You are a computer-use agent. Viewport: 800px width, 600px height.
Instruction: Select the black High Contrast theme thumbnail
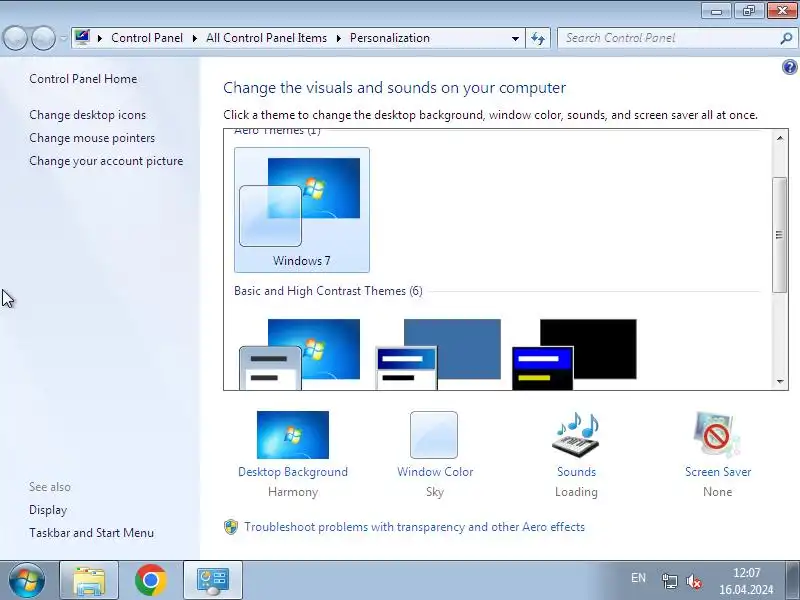(x=574, y=354)
